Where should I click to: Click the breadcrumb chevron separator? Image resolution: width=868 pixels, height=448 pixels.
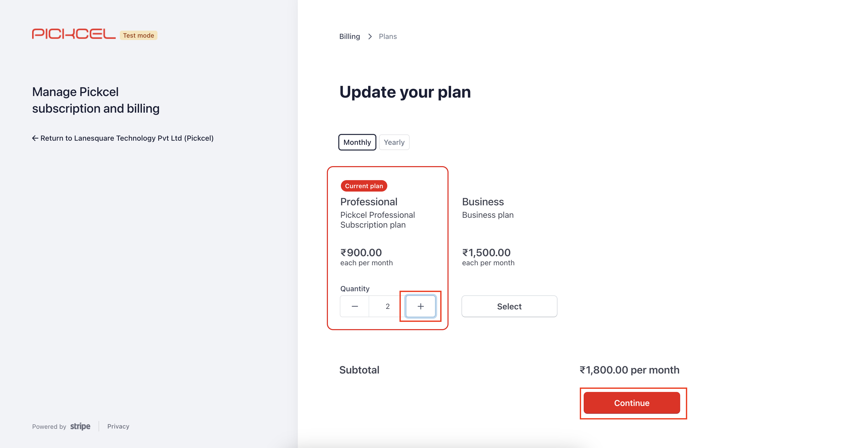point(370,36)
